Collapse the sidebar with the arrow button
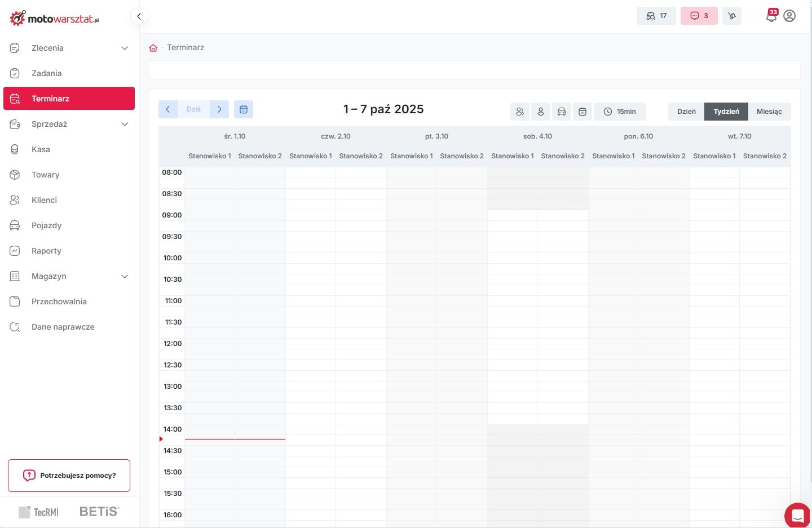The width and height of the screenshot is (812, 528). click(139, 16)
